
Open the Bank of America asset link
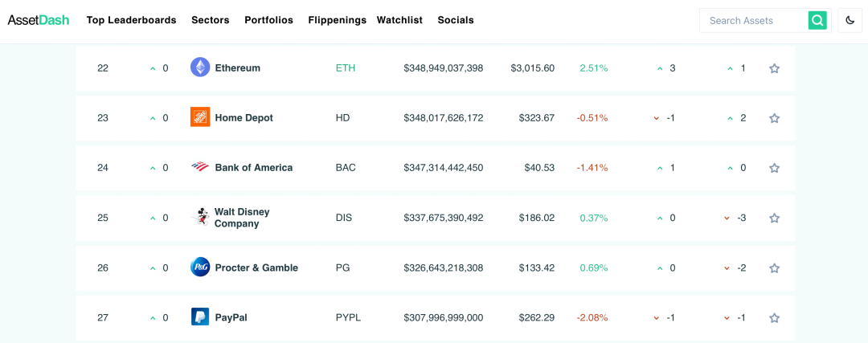(253, 167)
